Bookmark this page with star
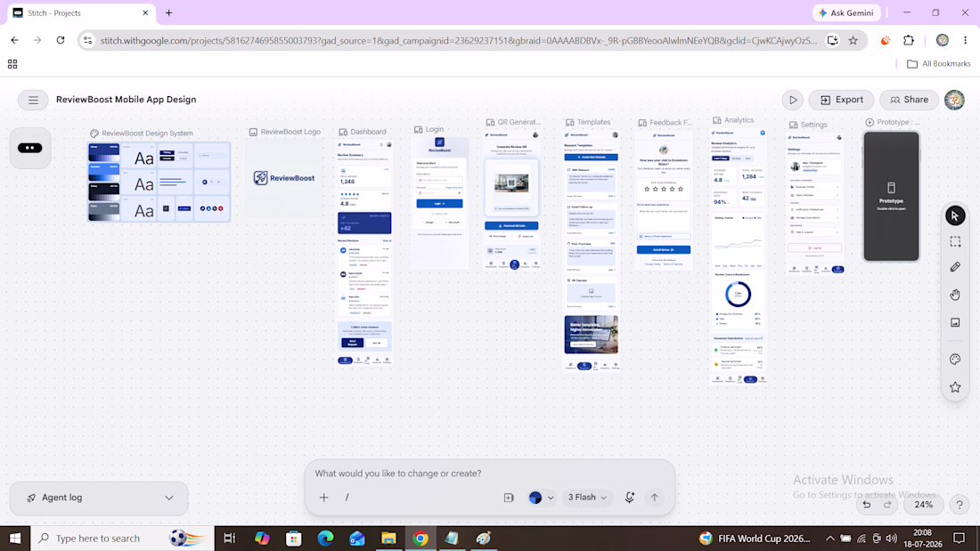The width and height of the screenshot is (980, 551). pyautogui.click(x=853, y=41)
